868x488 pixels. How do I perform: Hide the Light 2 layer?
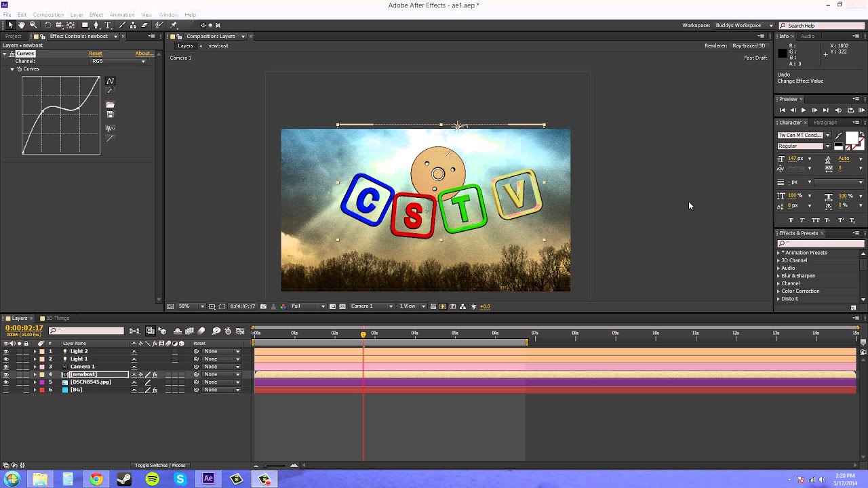6,351
